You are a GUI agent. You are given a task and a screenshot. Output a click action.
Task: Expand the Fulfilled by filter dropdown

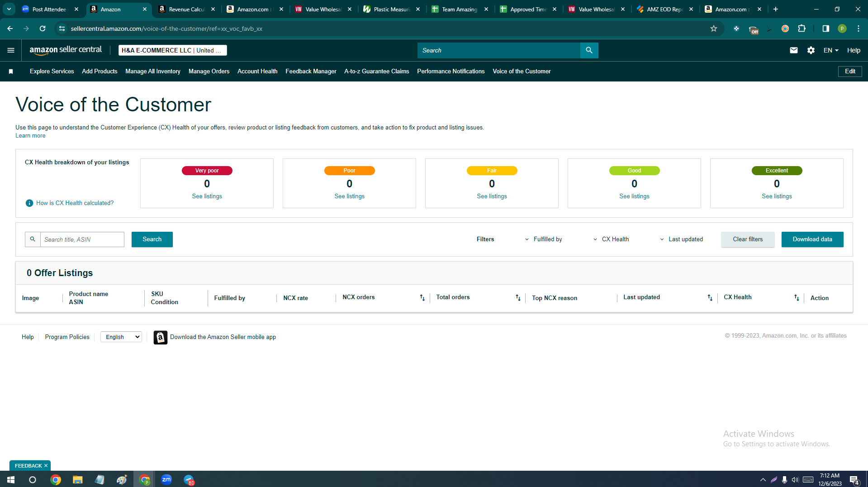[543, 239]
